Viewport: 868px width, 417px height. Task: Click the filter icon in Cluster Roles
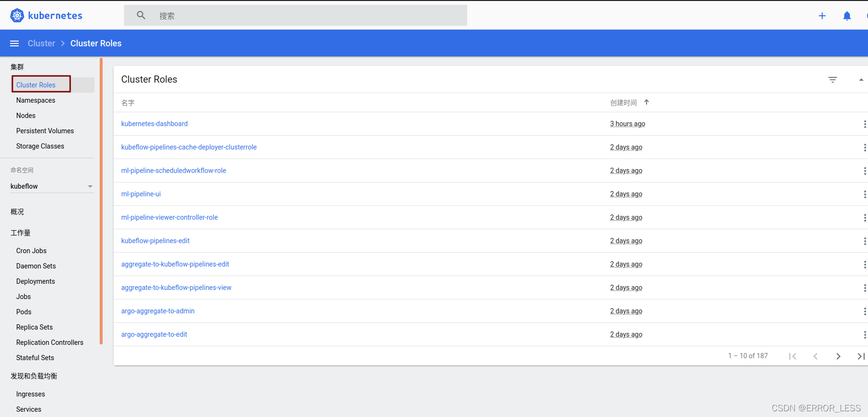point(833,80)
